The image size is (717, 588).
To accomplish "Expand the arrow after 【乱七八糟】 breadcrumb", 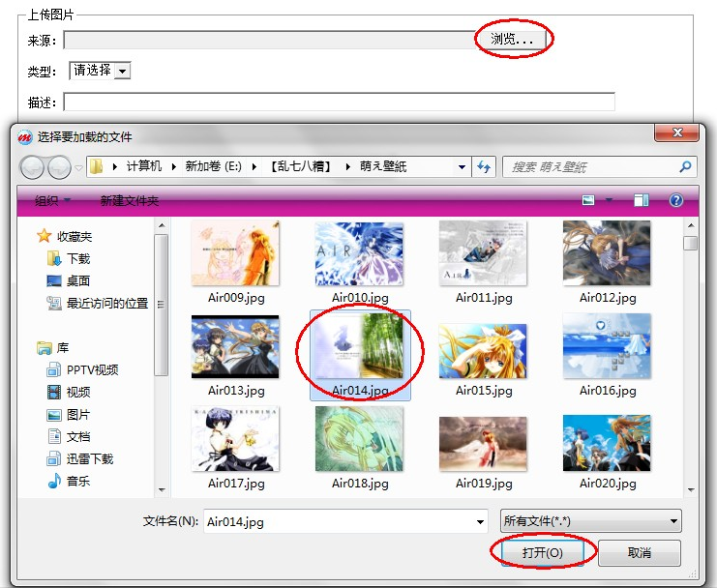I will pyautogui.click(x=347, y=166).
